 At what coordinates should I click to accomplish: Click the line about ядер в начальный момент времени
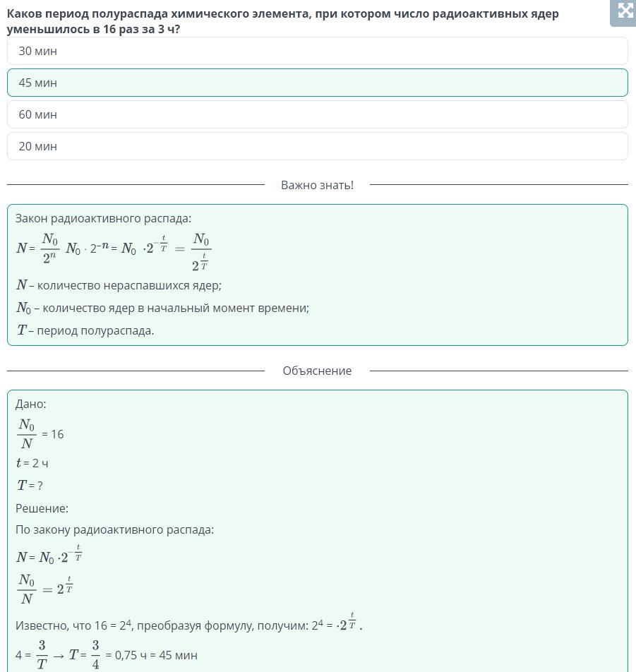[162, 308]
